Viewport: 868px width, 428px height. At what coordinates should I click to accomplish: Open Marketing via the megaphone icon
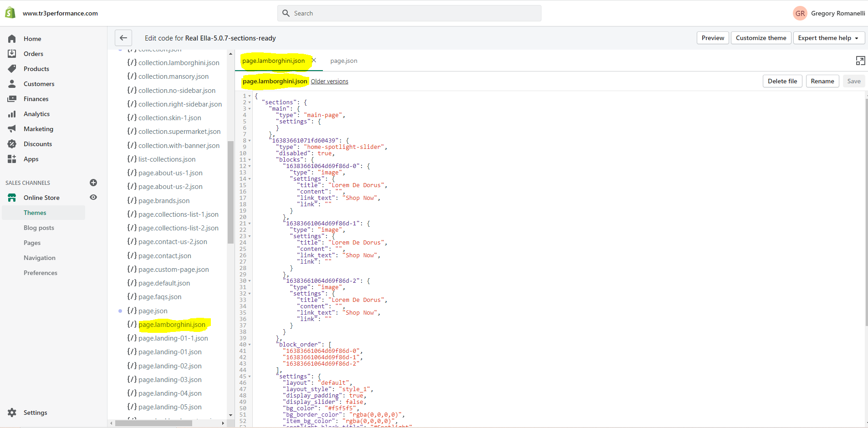pos(12,129)
